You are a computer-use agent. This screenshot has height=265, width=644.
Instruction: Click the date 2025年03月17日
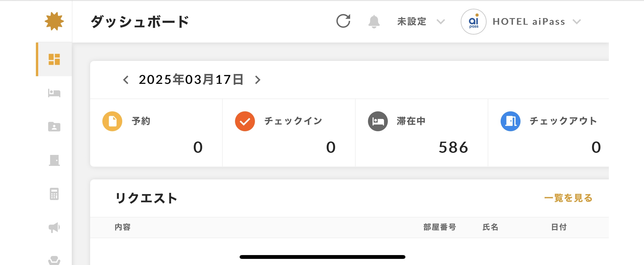(191, 79)
